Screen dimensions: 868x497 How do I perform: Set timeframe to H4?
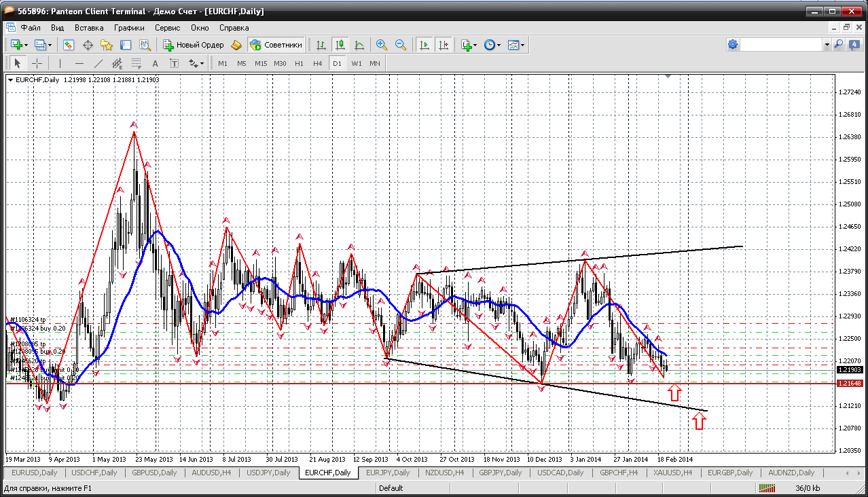(318, 63)
